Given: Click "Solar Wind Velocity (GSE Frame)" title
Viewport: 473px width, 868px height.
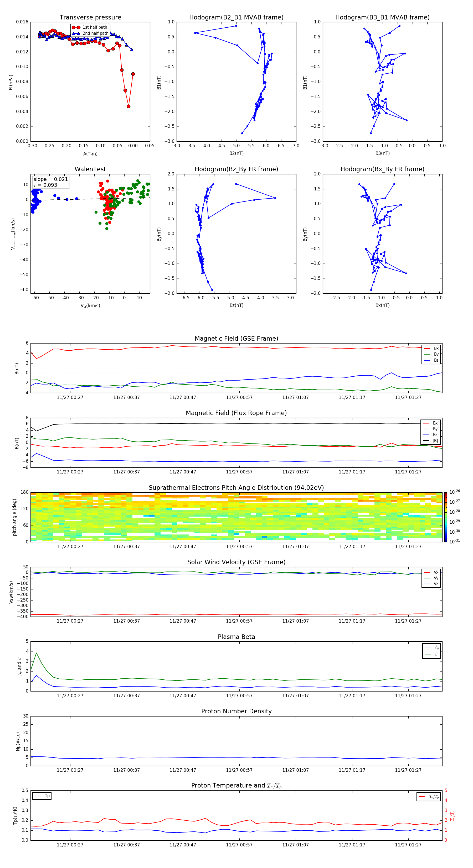Looking at the screenshot, I should (236, 562).
